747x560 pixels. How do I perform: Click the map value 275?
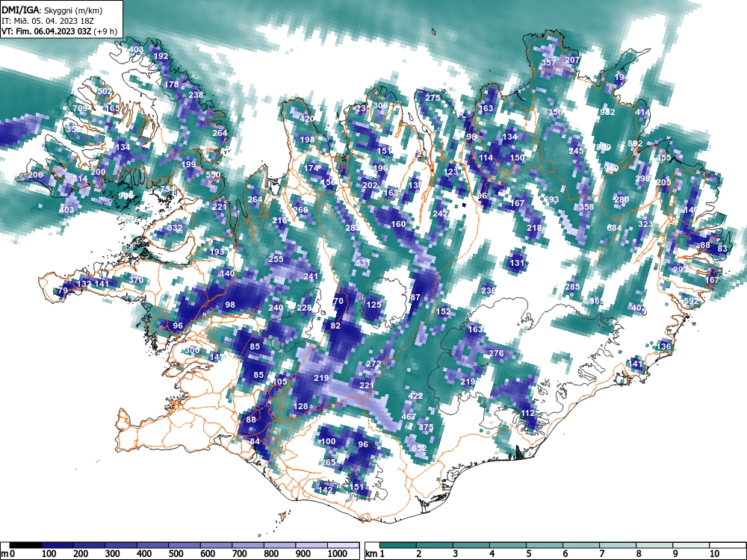[x=433, y=98]
